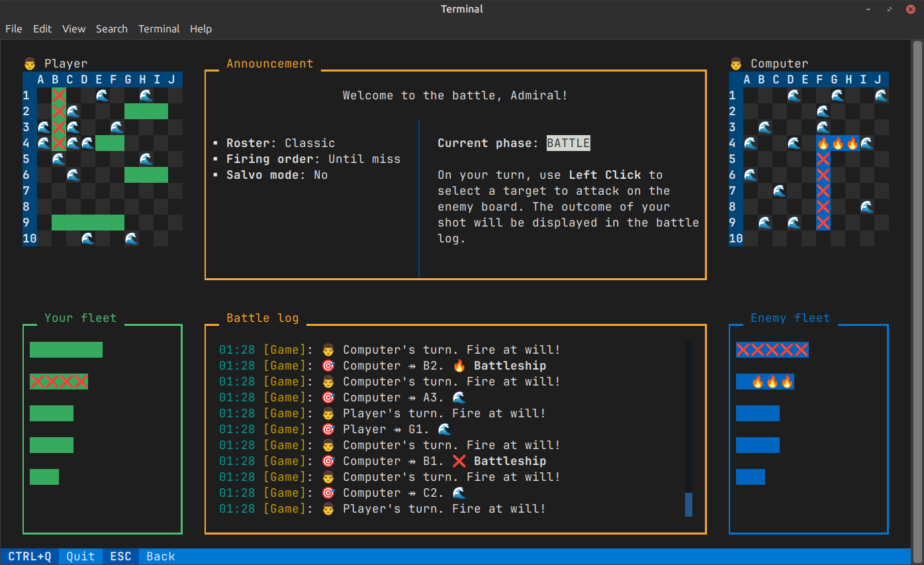Screen dimensions: 924x565
Task: Select the sunk four-X ship in Your fleet
Action: [x=59, y=382]
